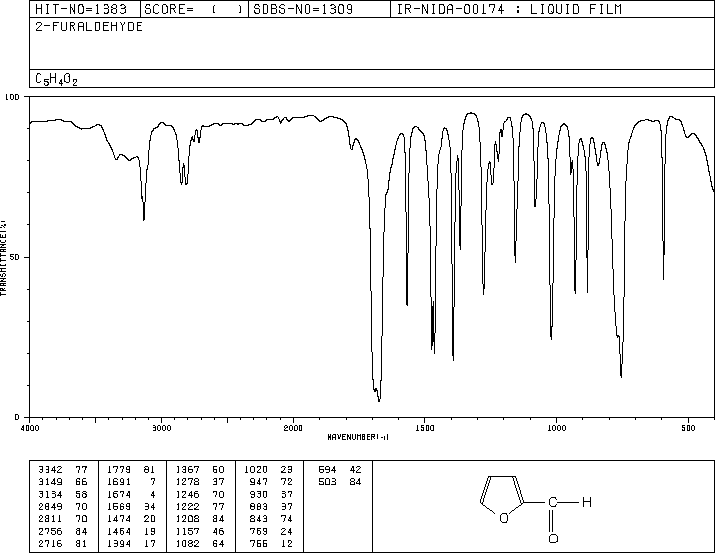Select peak table entry 1157

point(188,532)
